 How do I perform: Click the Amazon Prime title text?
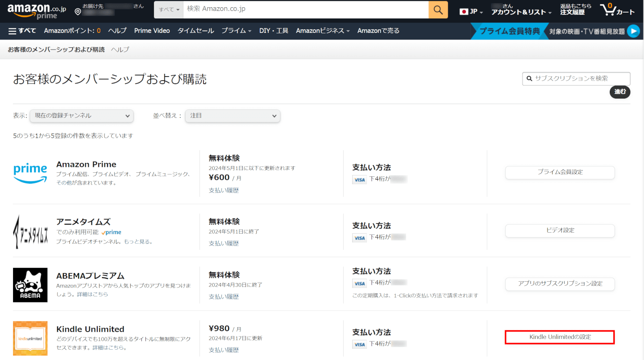click(x=86, y=164)
